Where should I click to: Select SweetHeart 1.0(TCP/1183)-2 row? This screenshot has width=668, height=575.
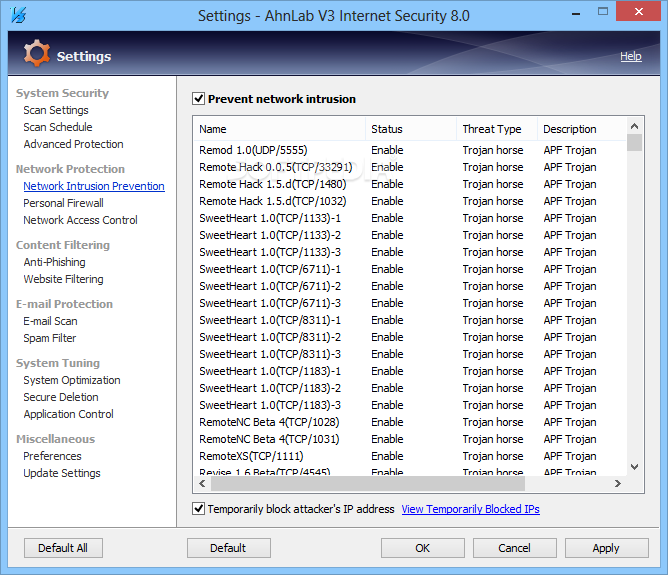(410, 388)
